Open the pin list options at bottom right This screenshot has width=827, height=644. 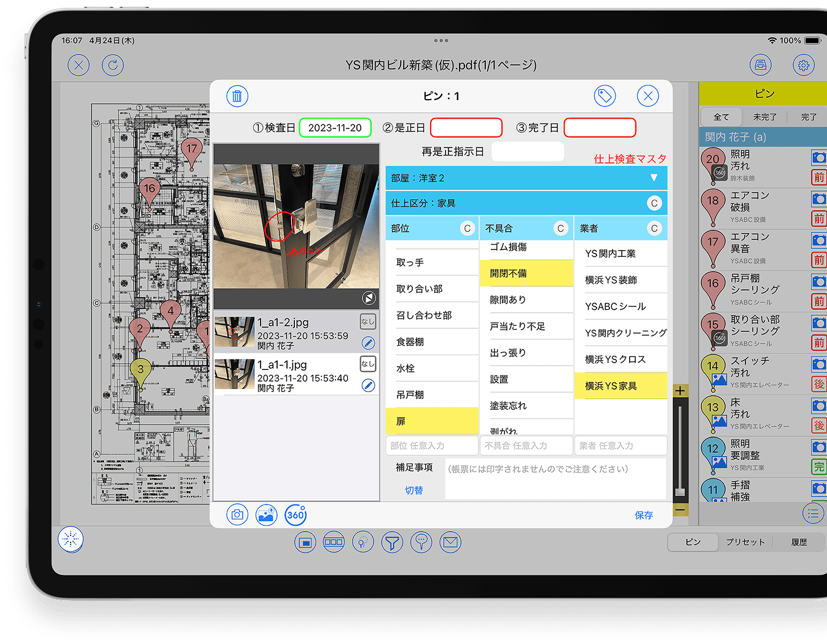(813, 513)
